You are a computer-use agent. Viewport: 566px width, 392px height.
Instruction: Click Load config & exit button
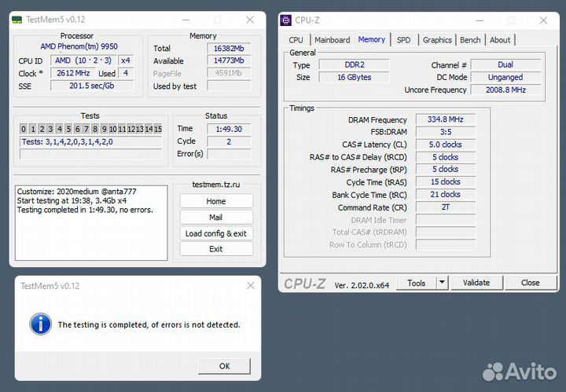point(216,233)
